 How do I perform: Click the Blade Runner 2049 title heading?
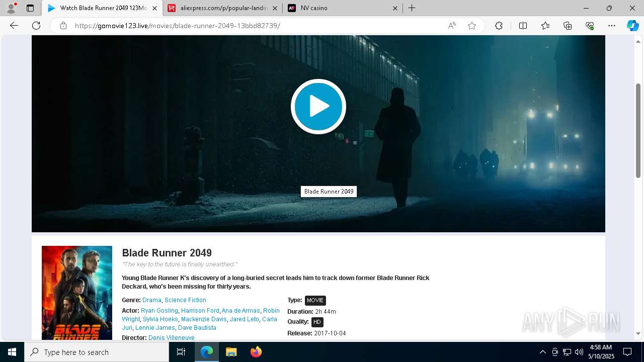pos(167,253)
